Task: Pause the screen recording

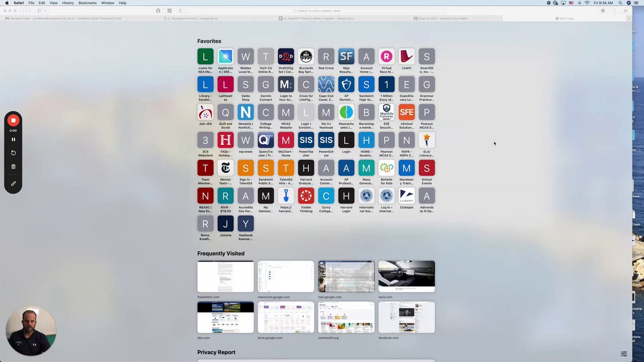Action: (x=14, y=139)
